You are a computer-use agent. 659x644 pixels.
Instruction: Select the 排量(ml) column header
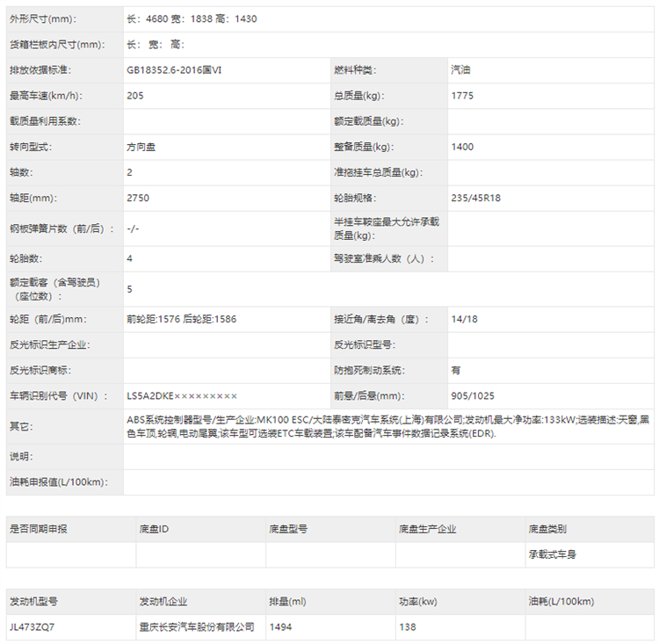pos(287,602)
